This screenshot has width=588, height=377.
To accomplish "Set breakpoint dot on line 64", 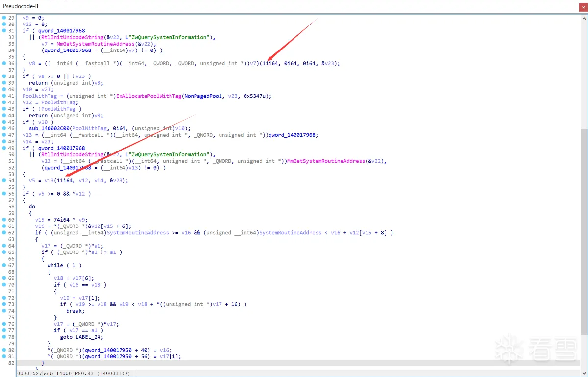I will [4, 246].
